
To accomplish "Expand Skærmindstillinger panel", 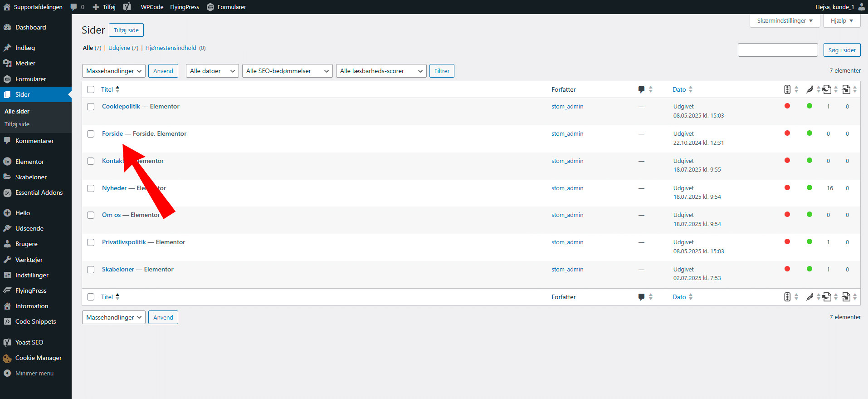I will tap(785, 21).
